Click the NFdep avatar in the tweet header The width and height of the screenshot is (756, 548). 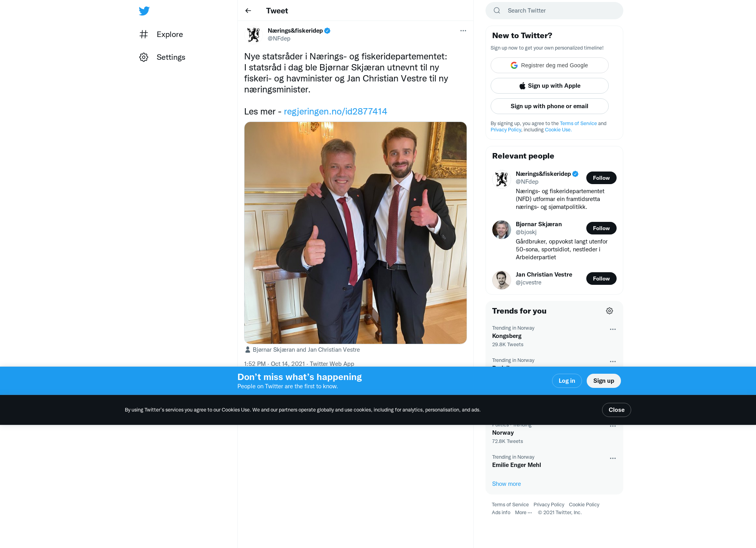pos(254,35)
